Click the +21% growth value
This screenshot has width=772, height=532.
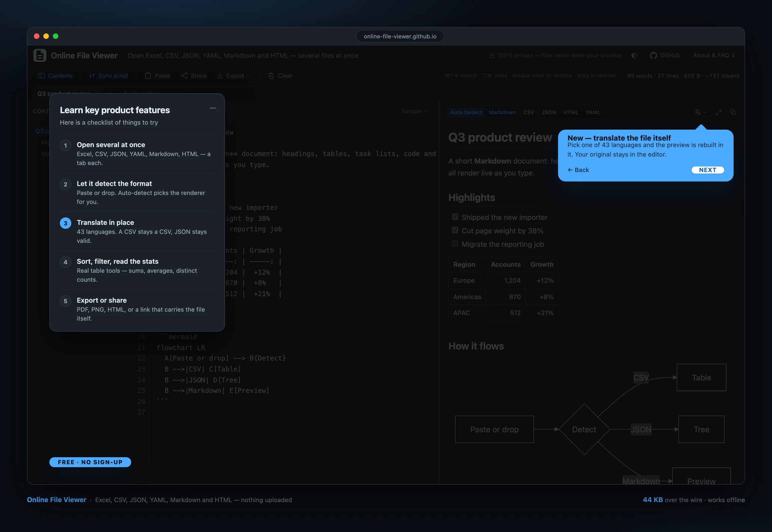pyautogui.click(x=545, y=313)
